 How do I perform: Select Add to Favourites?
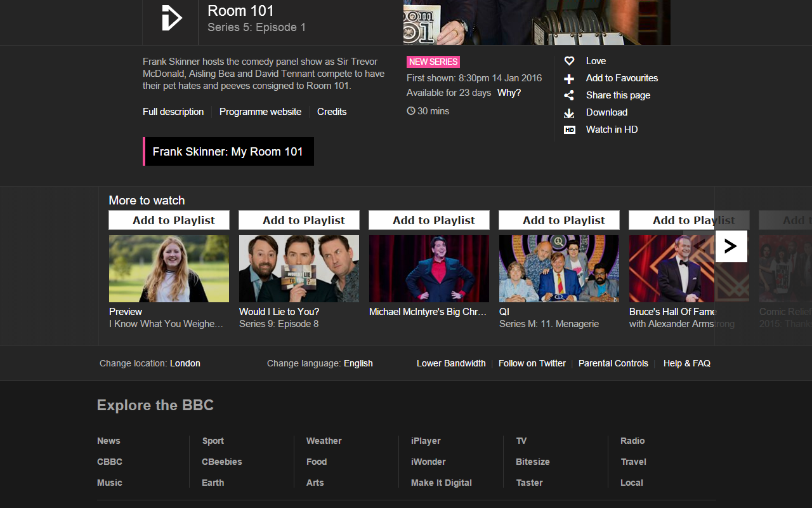622,78
